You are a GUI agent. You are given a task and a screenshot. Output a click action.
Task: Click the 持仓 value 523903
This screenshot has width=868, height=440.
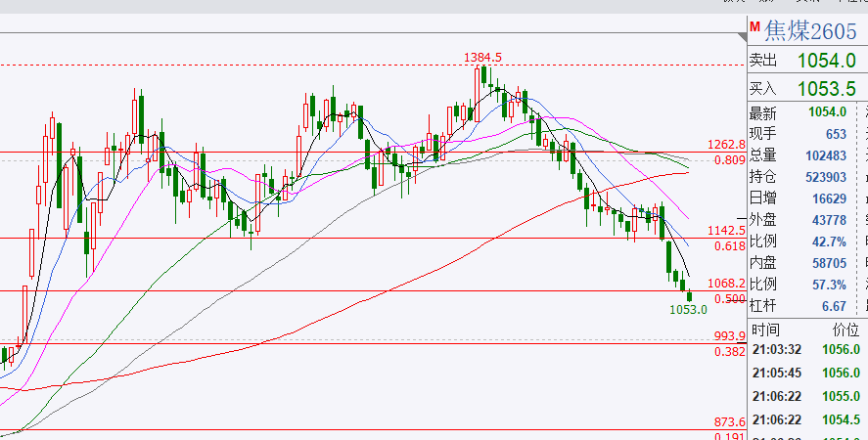[826, 177]
